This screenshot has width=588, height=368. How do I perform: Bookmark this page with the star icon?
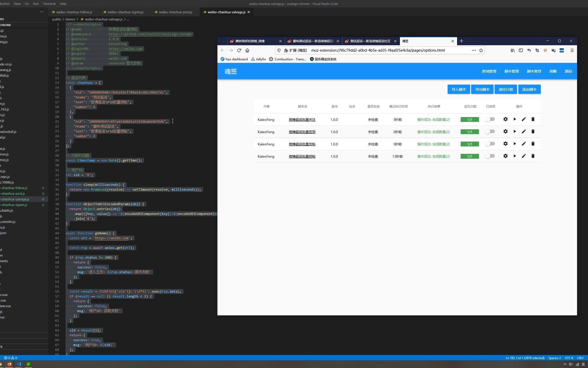coord(481,50)
